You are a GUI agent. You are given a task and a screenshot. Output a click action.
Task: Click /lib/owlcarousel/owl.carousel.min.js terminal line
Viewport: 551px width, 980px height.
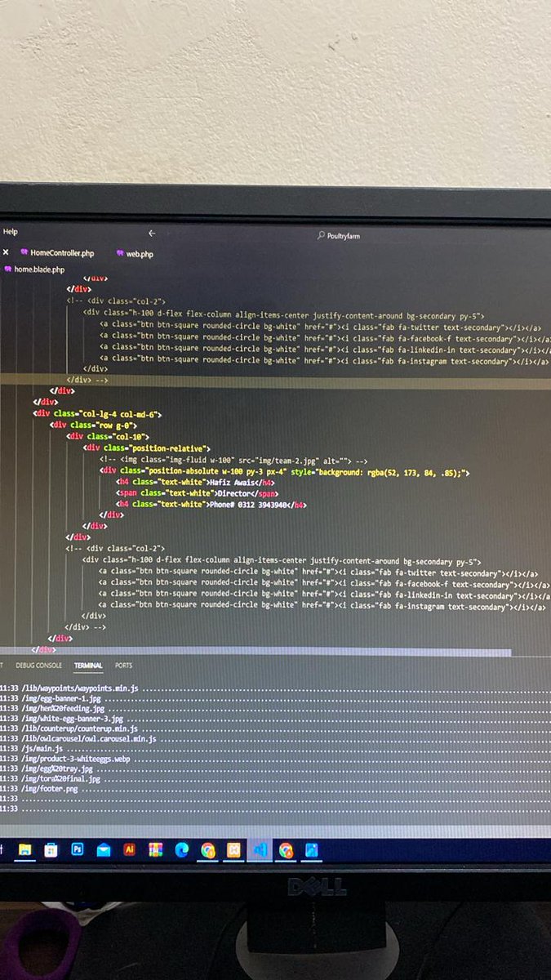(x=90, y=738)
